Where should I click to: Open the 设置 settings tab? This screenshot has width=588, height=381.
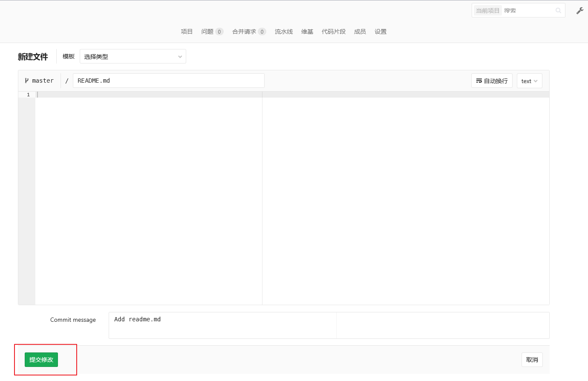click(380, 32)
